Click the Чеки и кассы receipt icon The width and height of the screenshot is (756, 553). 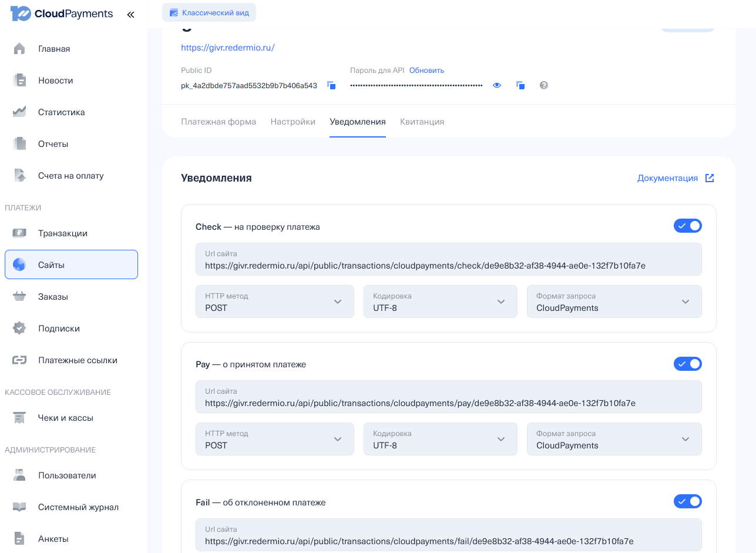pos(19,418)
